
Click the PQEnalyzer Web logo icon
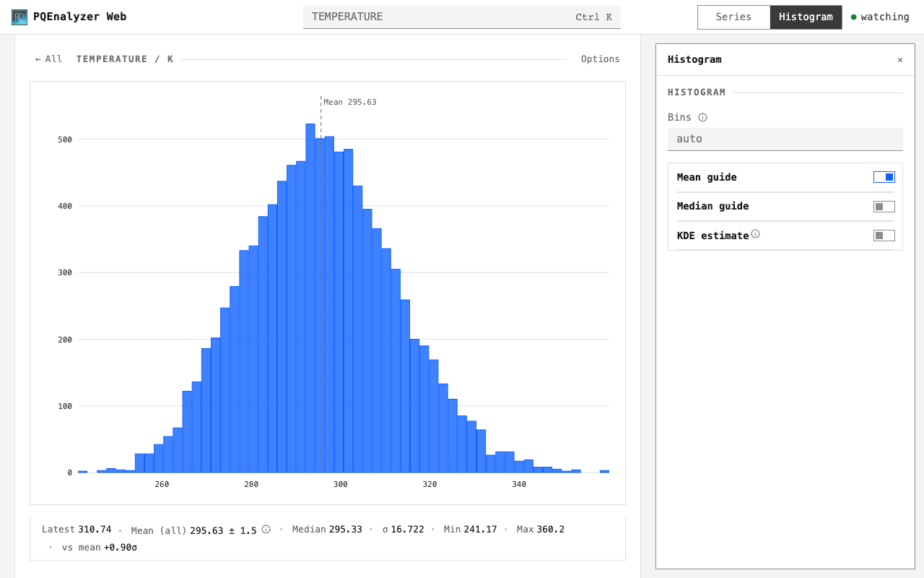(19, 17)
